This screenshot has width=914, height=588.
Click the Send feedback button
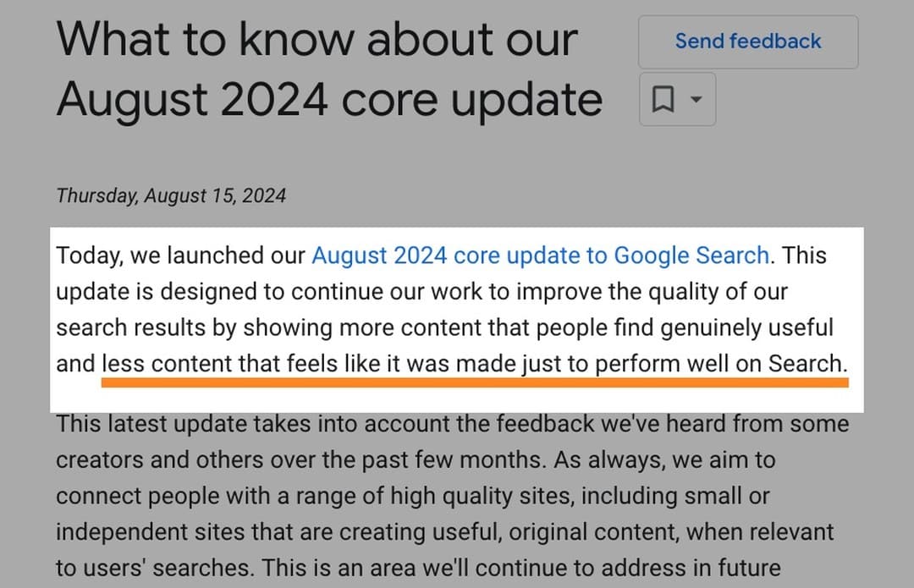tap(748, 42)
